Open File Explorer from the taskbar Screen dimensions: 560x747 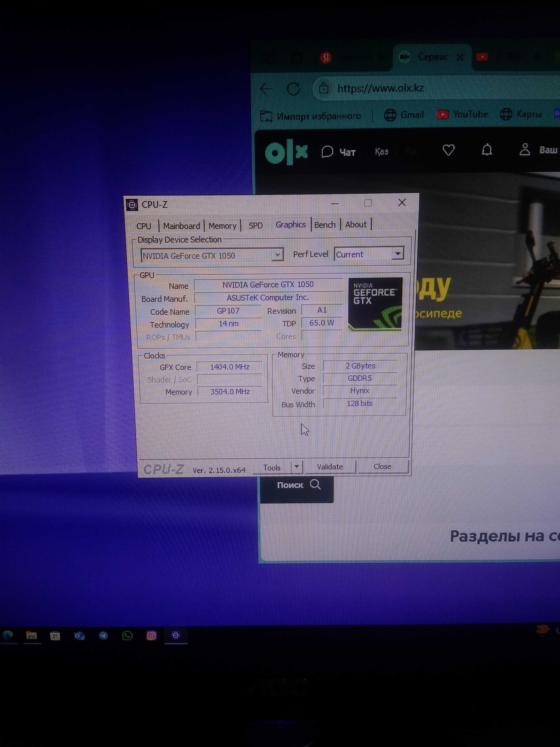pos(31,635)
